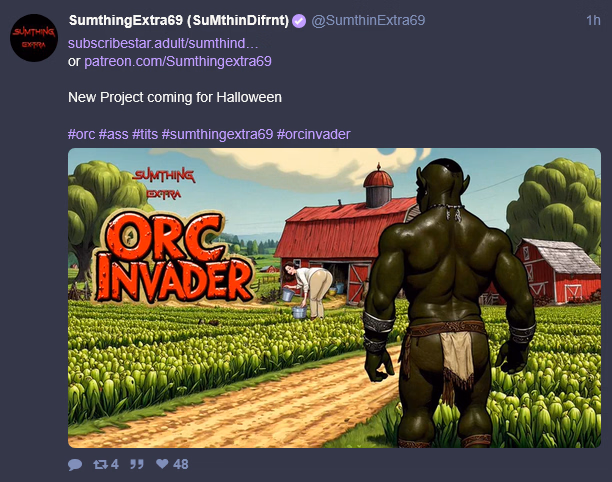The height and width of the screenshot is (482, 612).
Task: Click the "New Project coming for Halloween" text
Action: (175, 97)
